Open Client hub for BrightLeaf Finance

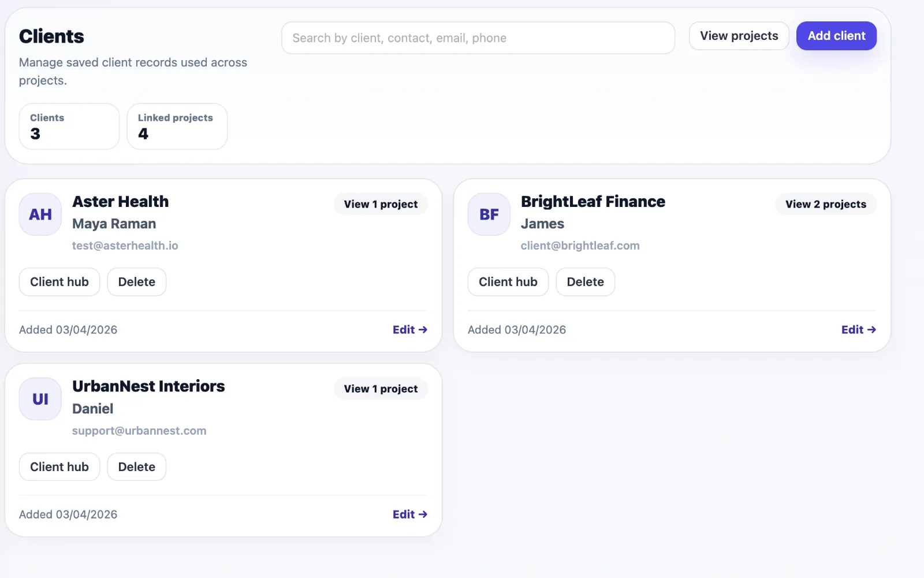[x=508, y=282]
